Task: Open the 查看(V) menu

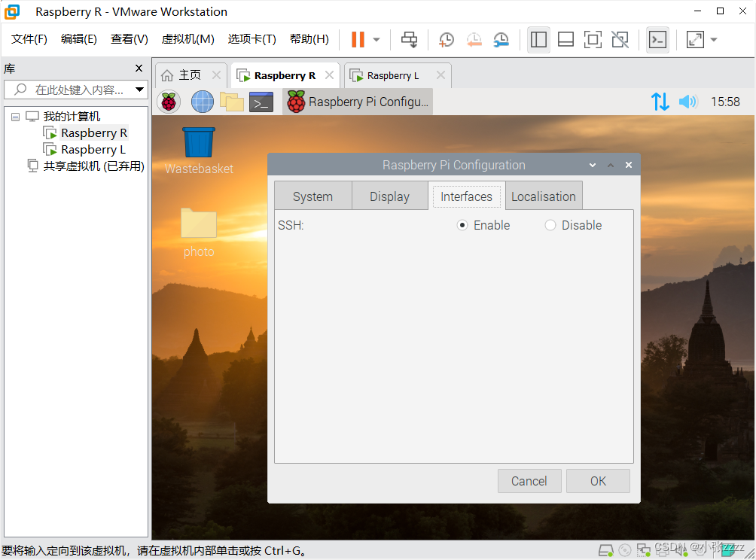Action: tap(130, 39)
